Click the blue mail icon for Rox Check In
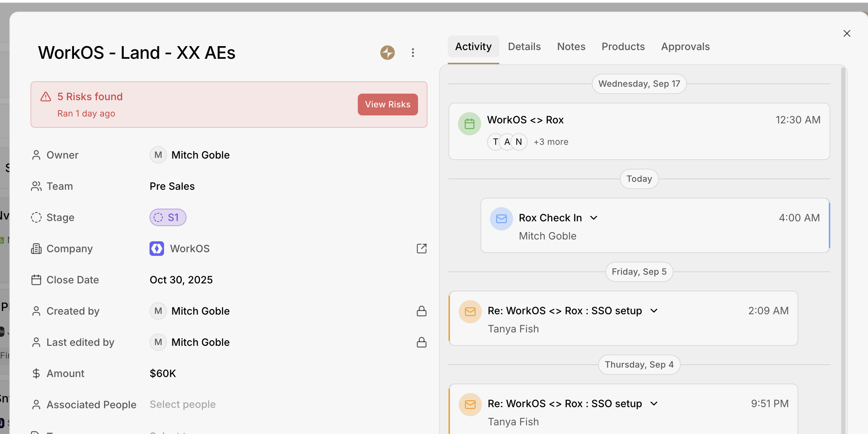This screenshot has width=868, height=434. click(501, 218)
